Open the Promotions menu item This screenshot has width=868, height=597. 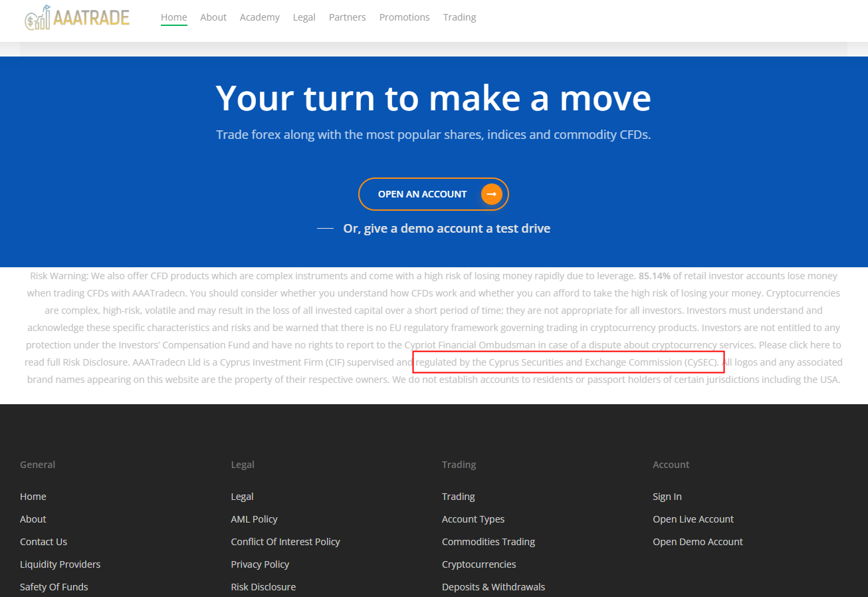pyautogui.click(x=405, y=17)
